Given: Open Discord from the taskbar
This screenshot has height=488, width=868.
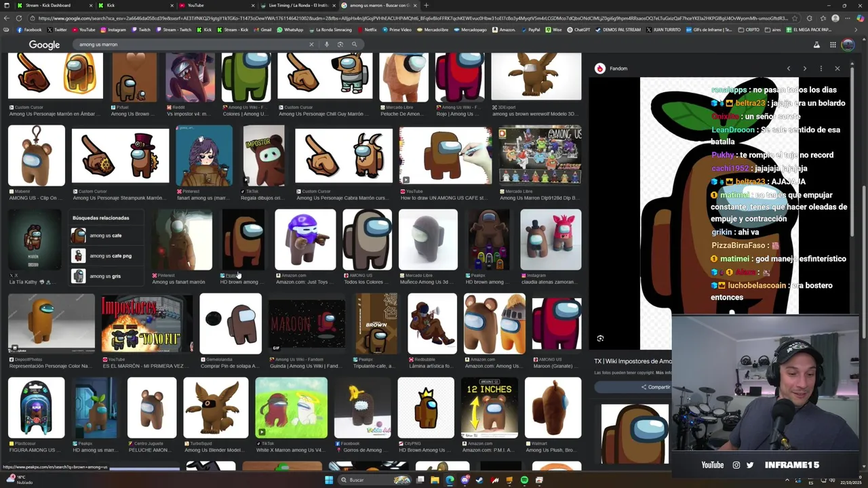Looking at the screenshot, I should tap(465, 480).
